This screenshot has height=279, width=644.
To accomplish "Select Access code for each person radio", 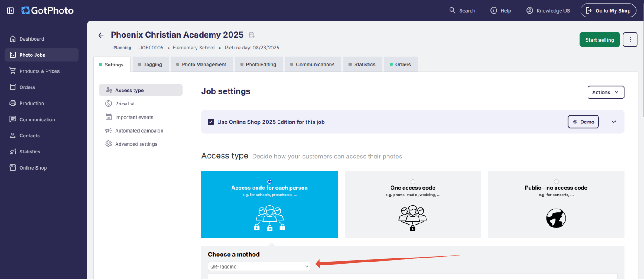I will coord(269,181).
